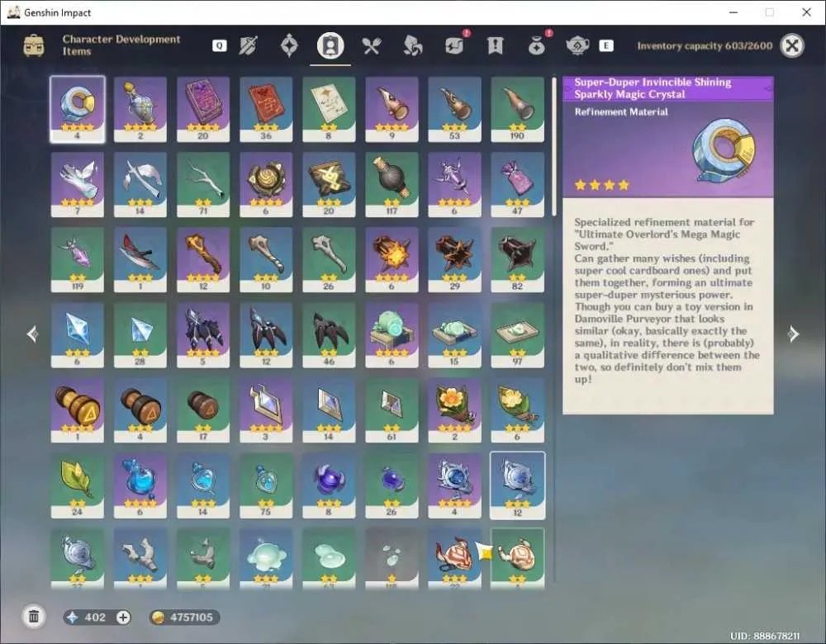Select the red book item with count 36
Image resolution: width=826 pixels, height=644 pixels.
(x=265, y=110)
